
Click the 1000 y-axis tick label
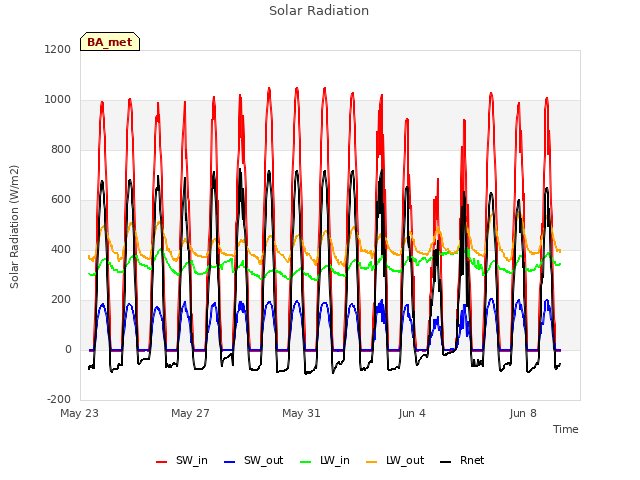(58, 100)
